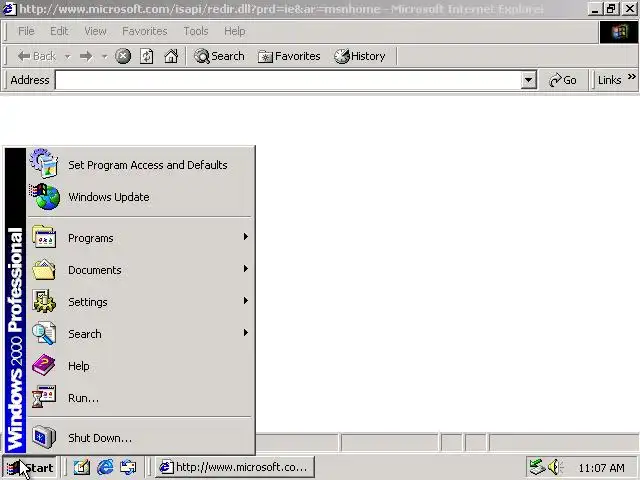
Task: Expand the Settings submenu arrow
Action: [x=245, y=301]
